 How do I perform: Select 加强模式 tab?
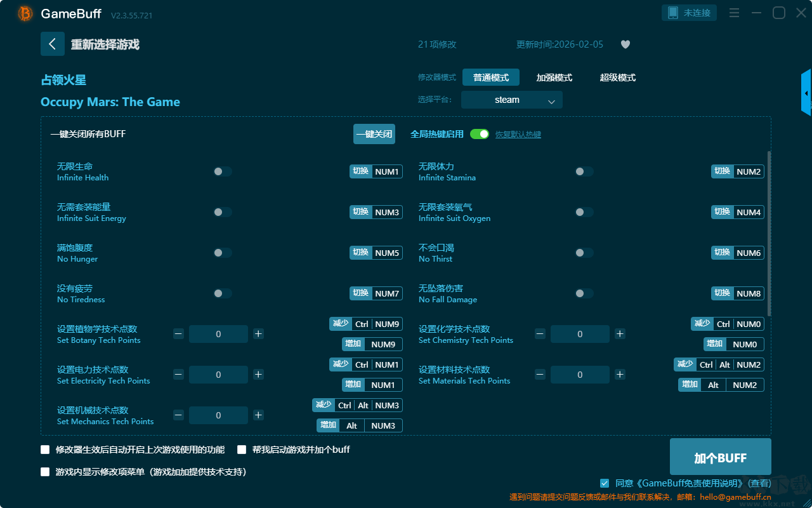[554, 77]
